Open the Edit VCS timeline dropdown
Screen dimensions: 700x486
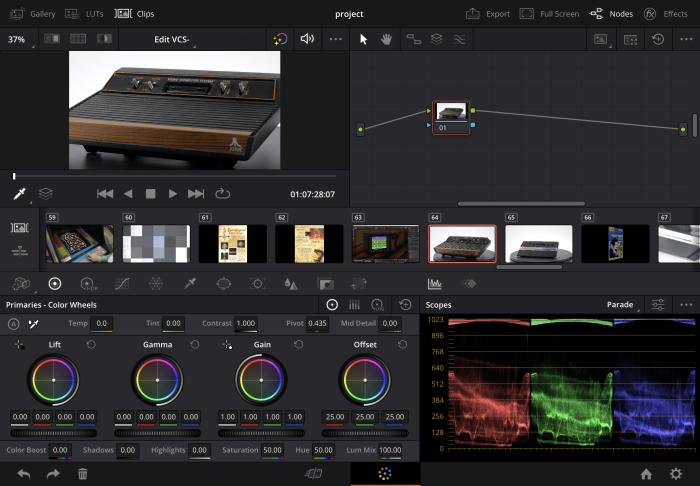pyautogui.click(x=174, y=39)
